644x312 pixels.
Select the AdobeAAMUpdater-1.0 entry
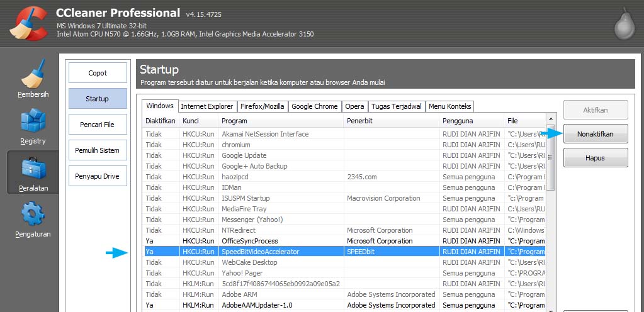click(x=344, y=304)
